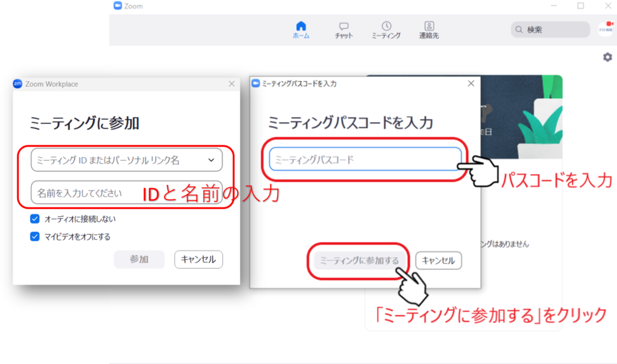Image resolution: width=617 pixels, height=364 pixels.
Task: Maximize the main Zoom window
Action: 580,6
